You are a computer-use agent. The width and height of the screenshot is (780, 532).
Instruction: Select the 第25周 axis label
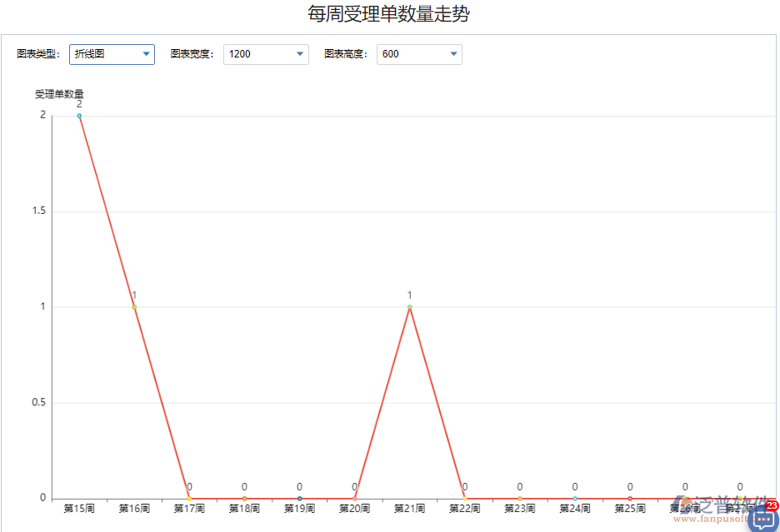click(x=629, y=508)
